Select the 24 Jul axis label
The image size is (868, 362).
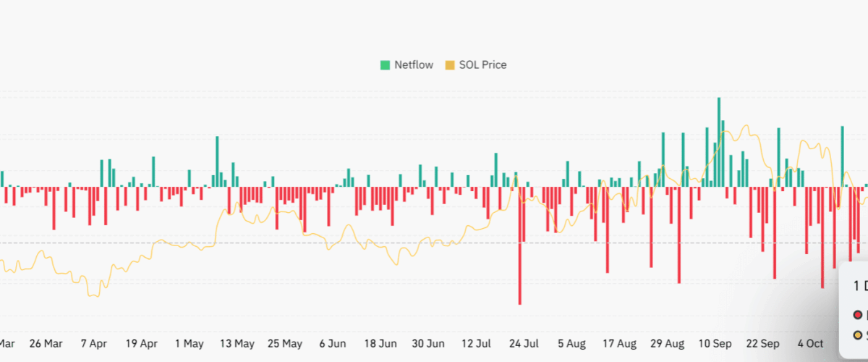pos(522,343)
